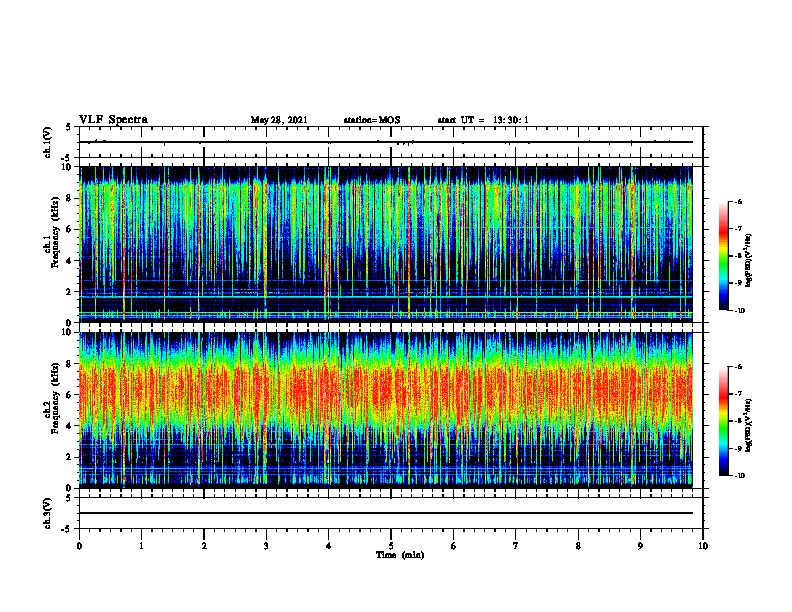Click time axis tick label "6"
This screenshot has width=792, height=612.
[453, 546]
